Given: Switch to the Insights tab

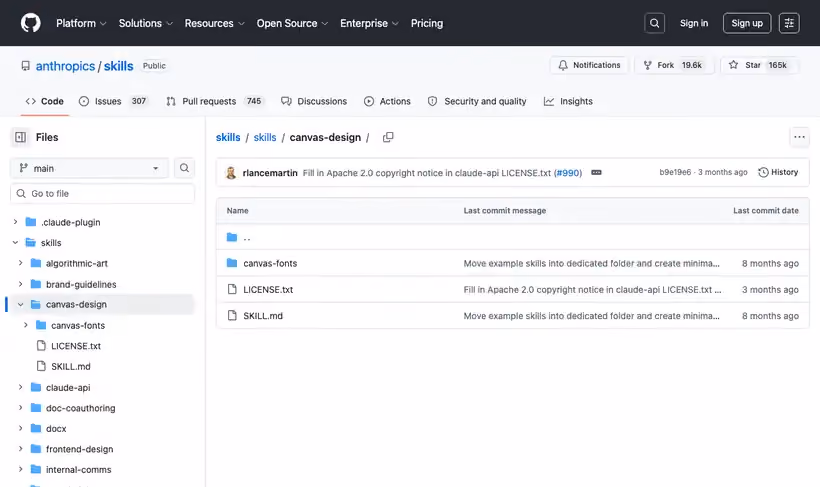Looking at the screenshot, I should coord(568,101).
